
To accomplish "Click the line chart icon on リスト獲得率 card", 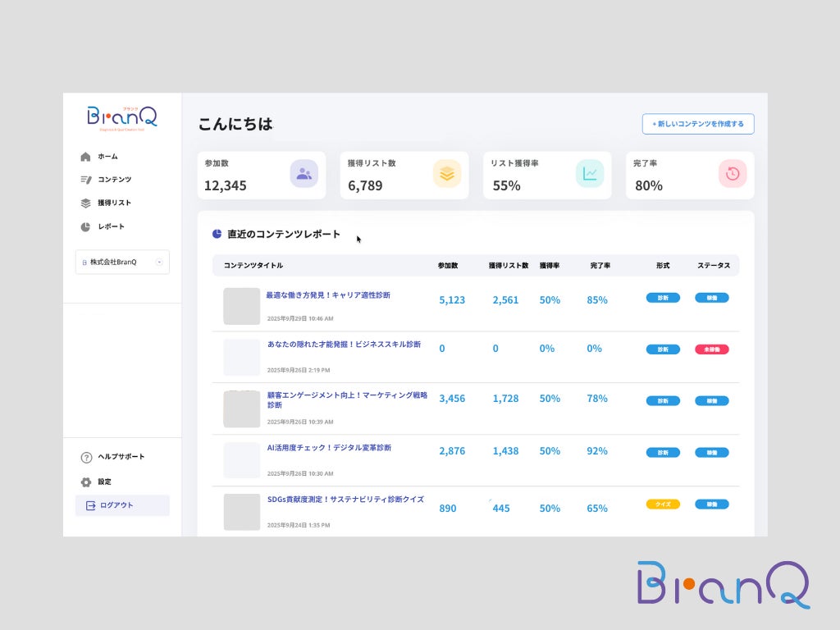I will (590, 174).
